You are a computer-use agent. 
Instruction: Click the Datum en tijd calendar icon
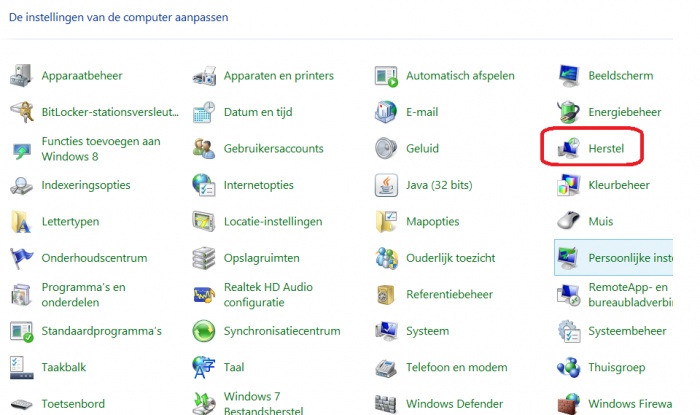click(204, 112)
